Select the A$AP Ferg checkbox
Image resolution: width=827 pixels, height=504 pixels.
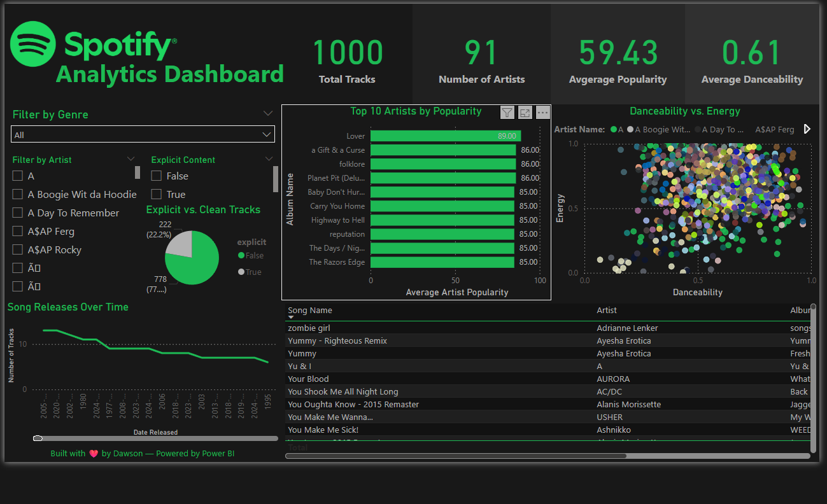click(x=18, y=232)
